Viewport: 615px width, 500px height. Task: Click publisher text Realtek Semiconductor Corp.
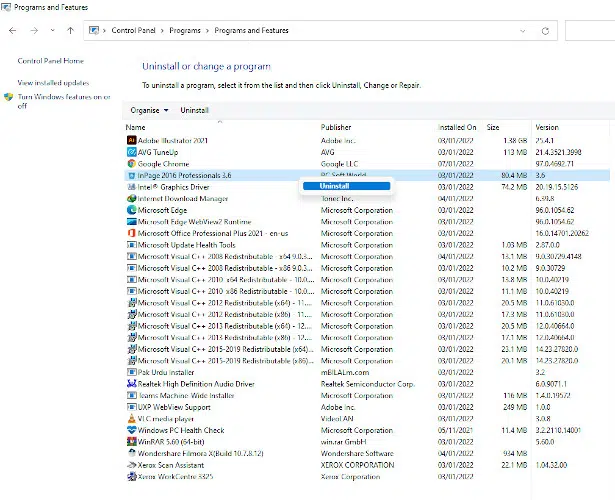368,384
